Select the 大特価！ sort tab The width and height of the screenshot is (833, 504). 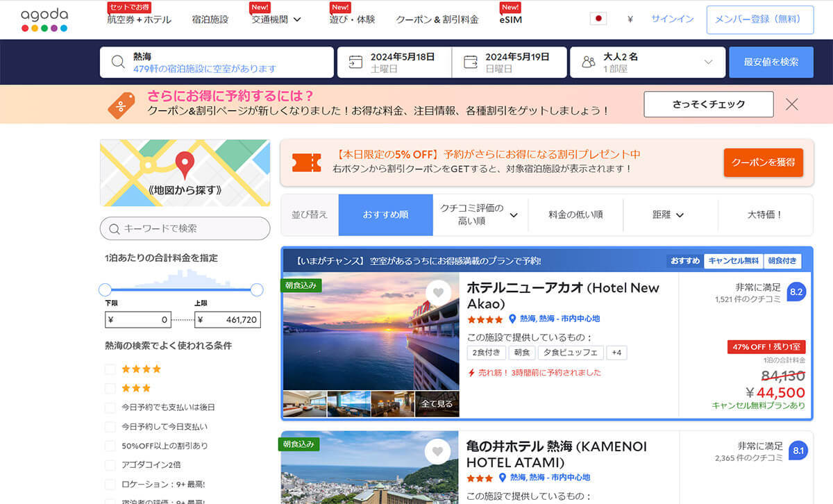coord(765,215)
